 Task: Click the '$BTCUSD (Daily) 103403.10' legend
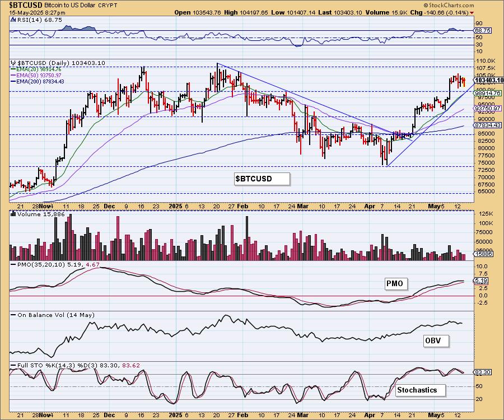coord(61,63)
